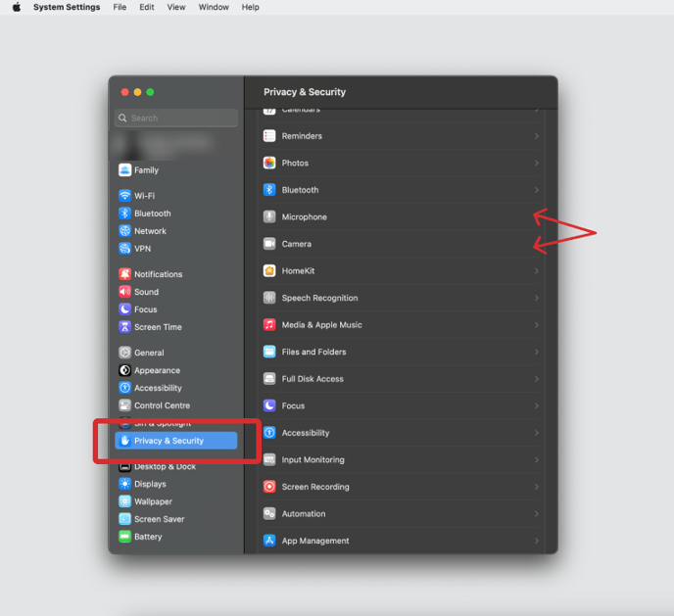The image size is (674, 616).
Task: Open the Media & Apple Music icon
Action: (269, 324)
